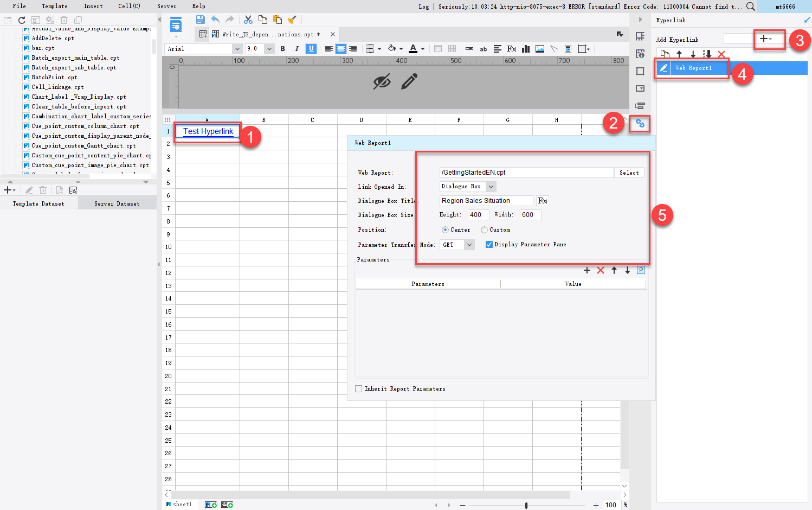Select the Custom position radio button
812x510 pixels.
point(484,229)
